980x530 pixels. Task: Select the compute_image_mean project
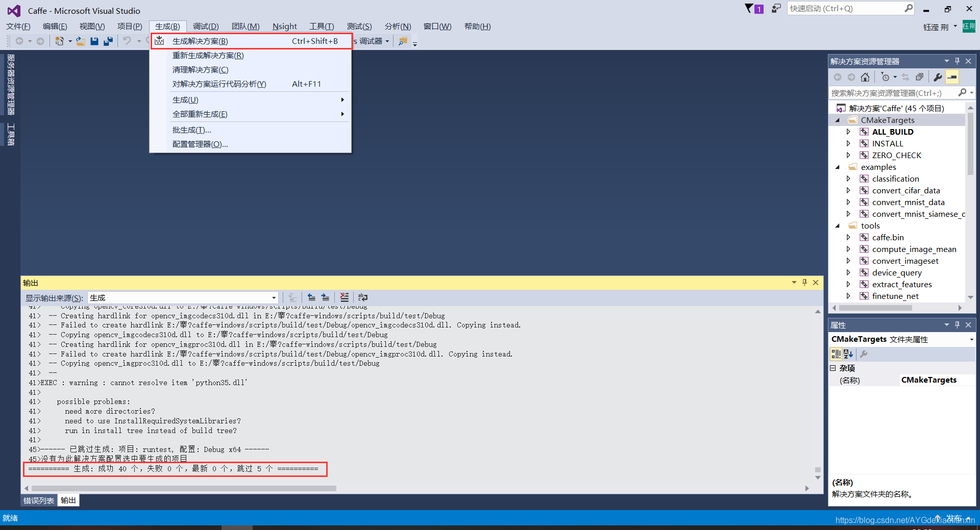tap(914, 249)
